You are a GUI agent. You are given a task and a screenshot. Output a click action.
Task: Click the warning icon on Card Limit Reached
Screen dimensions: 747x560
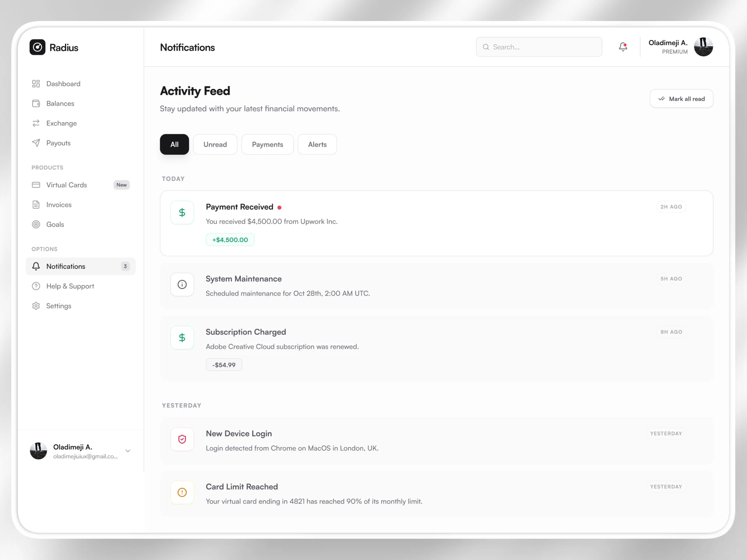pyautogui.click(x=182, y=493)
